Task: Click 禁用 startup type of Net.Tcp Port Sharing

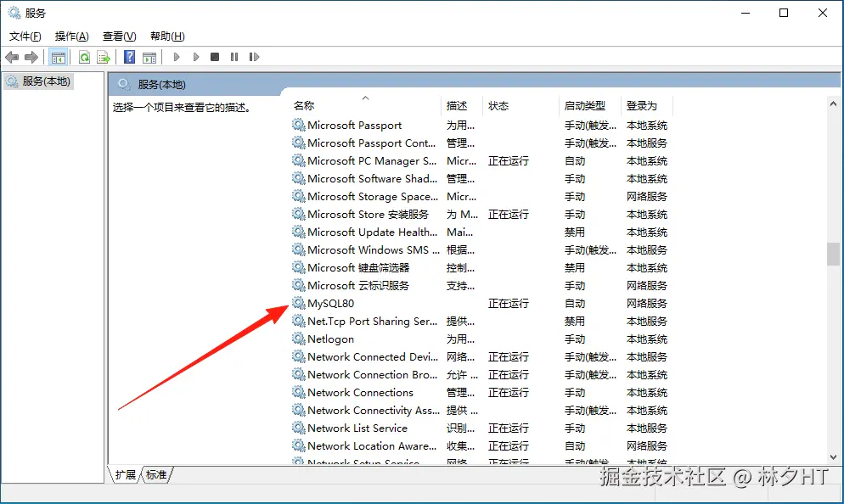Action: point(574,321)
